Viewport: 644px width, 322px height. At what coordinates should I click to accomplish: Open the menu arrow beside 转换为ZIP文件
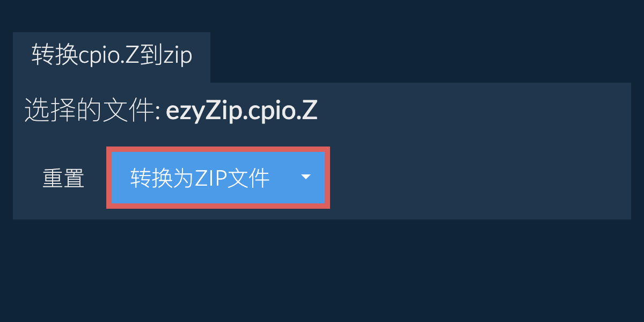(306, 177)
